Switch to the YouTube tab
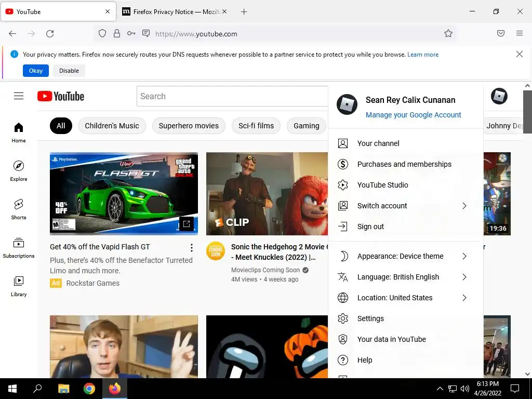This screenshot has width=532, height=399. tap(58, 11)
